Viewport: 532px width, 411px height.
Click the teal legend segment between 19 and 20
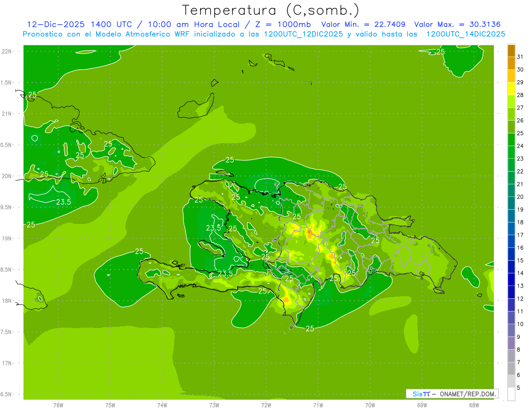pyautogui.click(x=511, y=204)
